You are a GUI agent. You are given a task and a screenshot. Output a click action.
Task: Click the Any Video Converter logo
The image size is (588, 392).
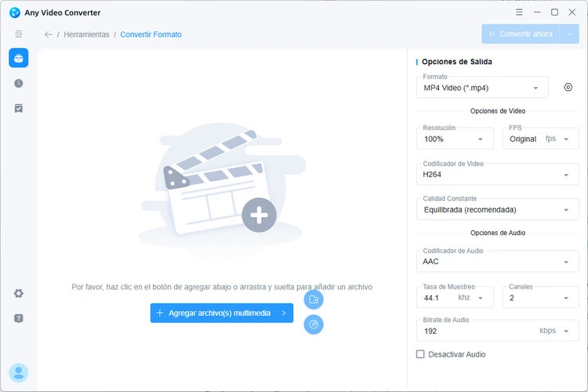point(15,13)
